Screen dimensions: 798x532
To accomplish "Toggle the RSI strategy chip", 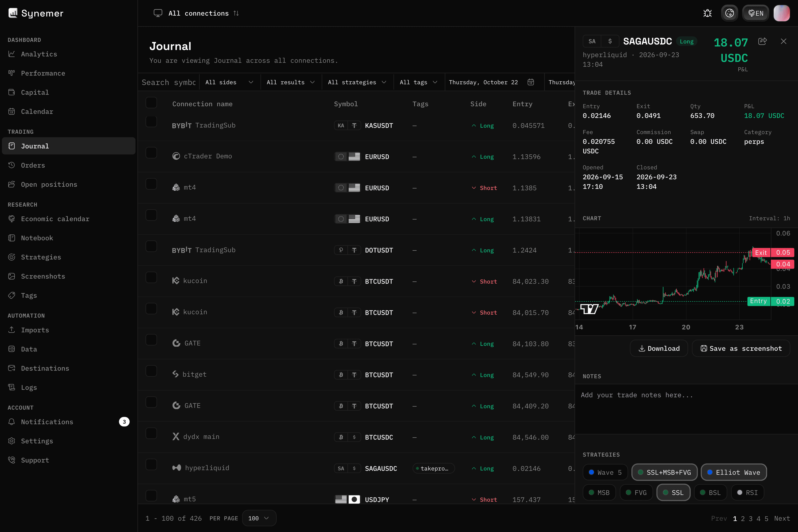I will [x=747, y=493].
